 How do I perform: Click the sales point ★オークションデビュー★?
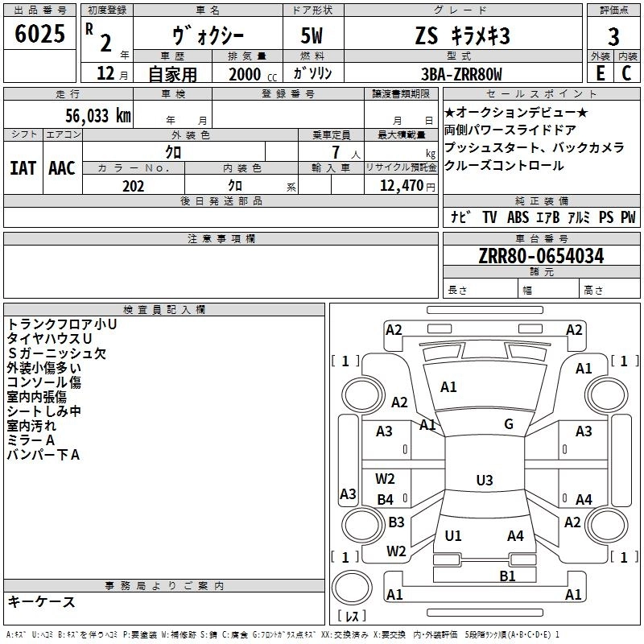516,112
